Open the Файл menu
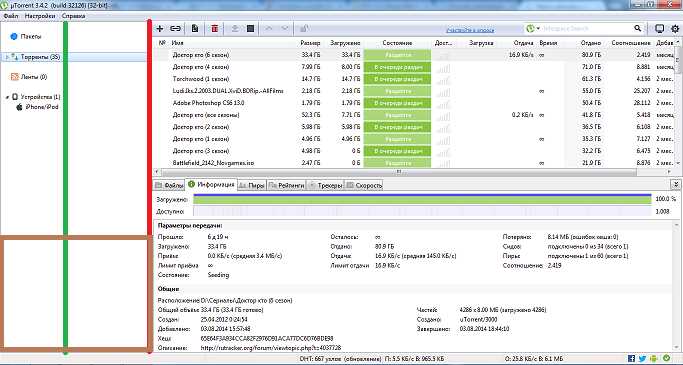 (10, 16)
